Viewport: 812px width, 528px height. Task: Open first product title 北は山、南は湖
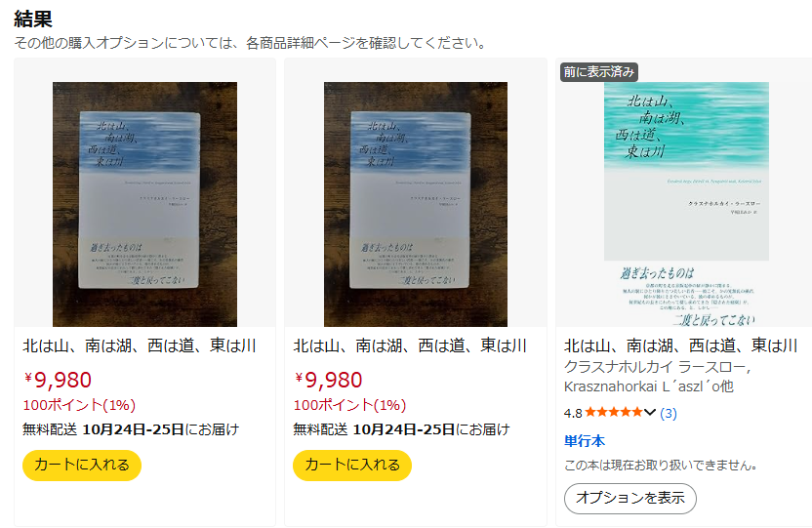coord(140,345)
